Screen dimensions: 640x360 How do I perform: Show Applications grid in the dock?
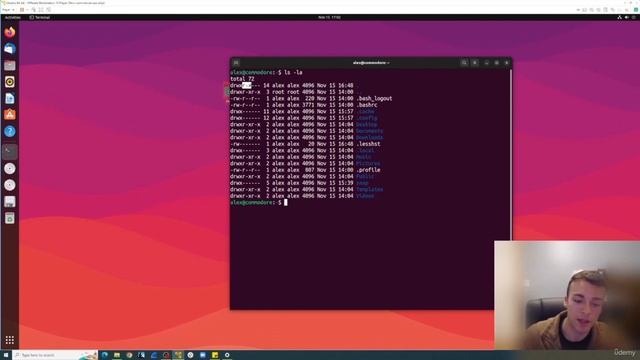[10, 340]
